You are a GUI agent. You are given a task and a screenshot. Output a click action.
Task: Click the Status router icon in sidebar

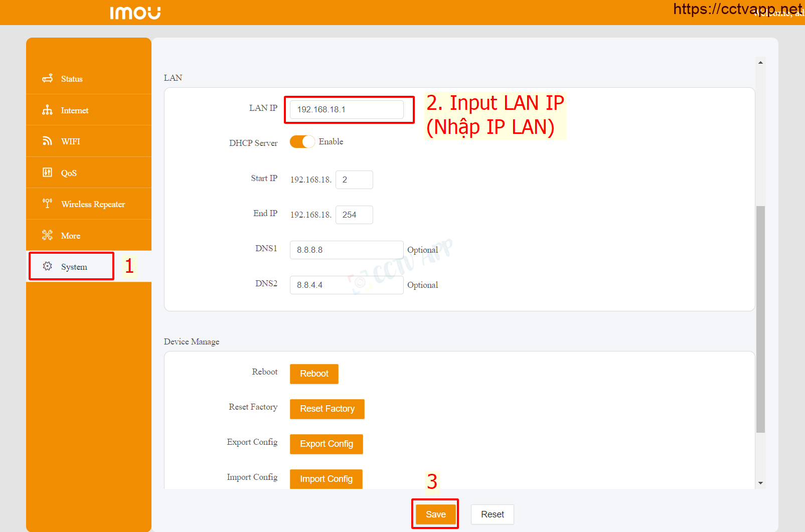47,79
